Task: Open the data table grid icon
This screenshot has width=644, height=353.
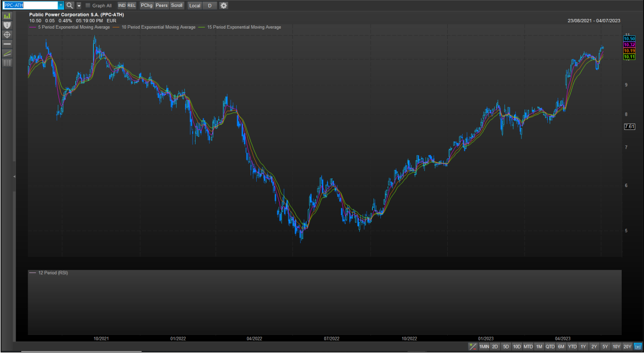Action: tap(7, 62)
